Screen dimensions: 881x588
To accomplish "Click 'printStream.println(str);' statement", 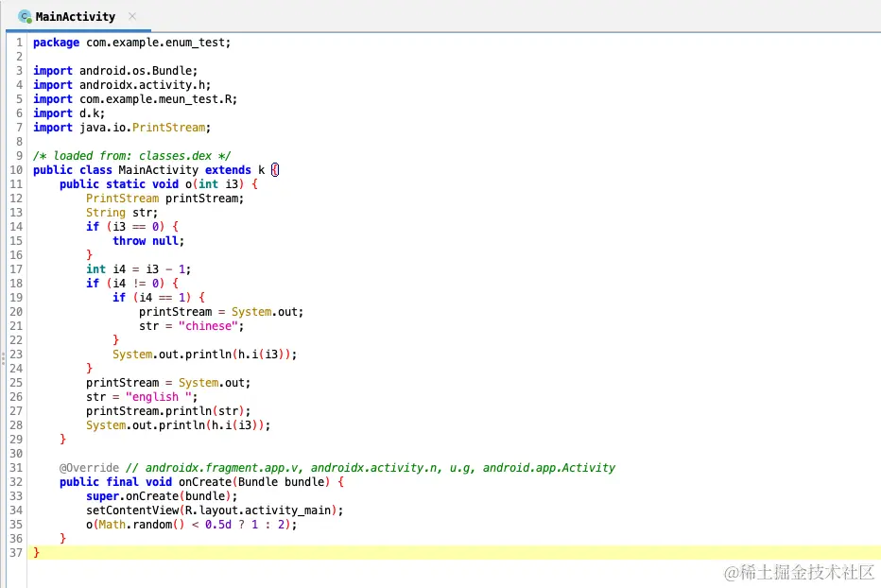I will point(168,411).
